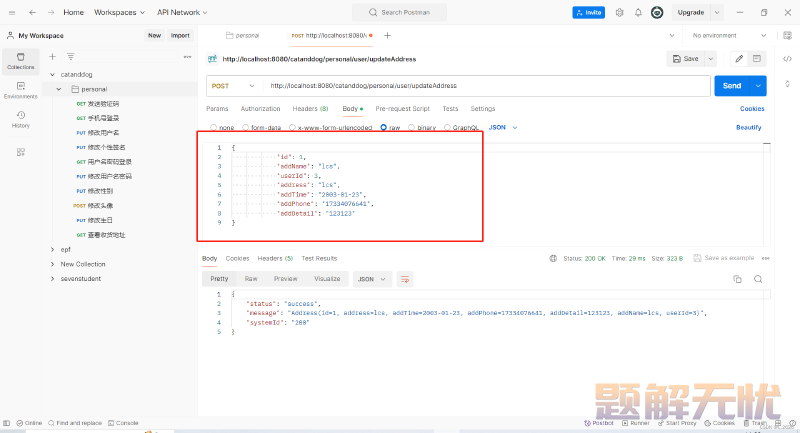This screenshot has width=800, height=433.
Task: Open the code snippet icon
Action: [x=787, y=59]
